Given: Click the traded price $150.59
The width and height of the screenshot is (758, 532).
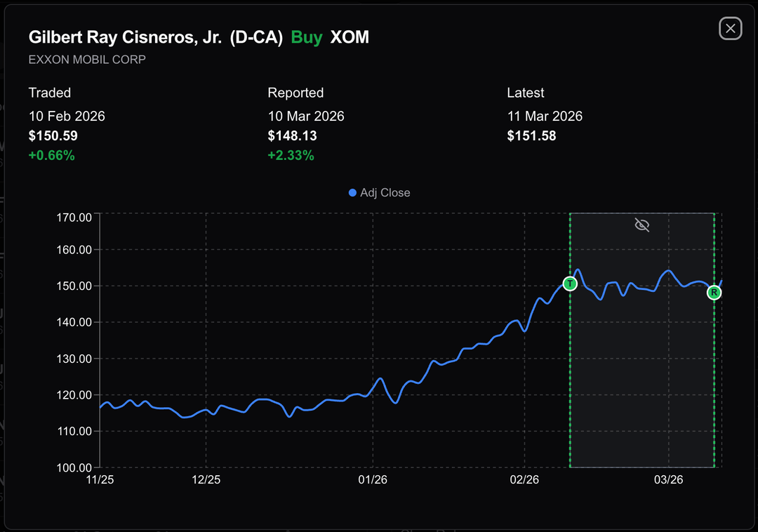Looking at the screenshot, I should pyautogui.click(x=53, y=135).
